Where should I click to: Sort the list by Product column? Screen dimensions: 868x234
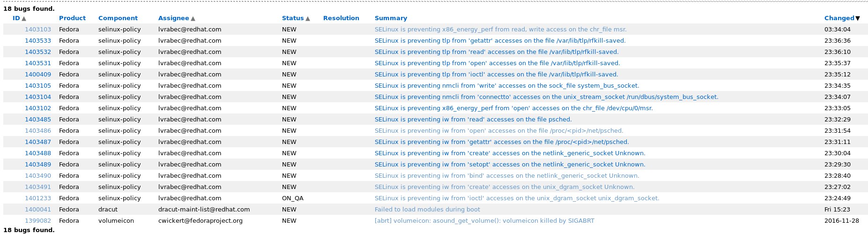[72, 18]
